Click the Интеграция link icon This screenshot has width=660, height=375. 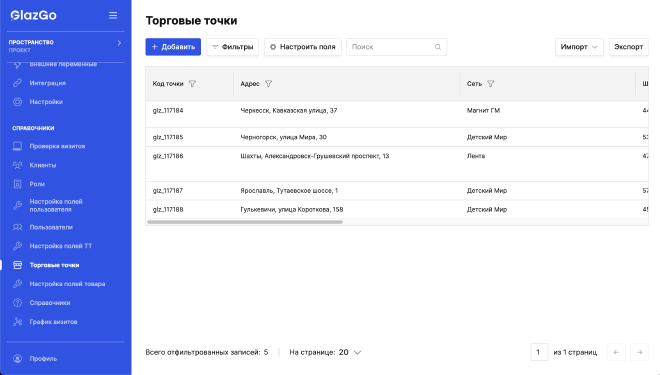[17, 83]
